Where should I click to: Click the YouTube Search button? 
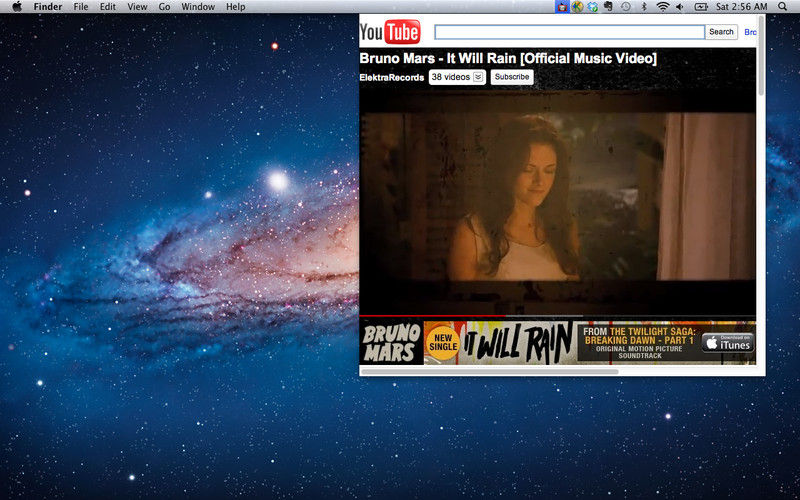point(721,32)
